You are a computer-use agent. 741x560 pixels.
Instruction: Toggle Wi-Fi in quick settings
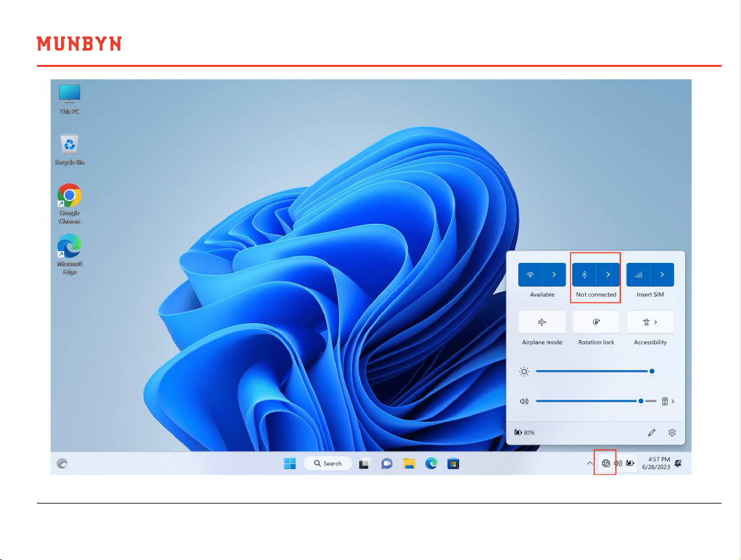530,274
